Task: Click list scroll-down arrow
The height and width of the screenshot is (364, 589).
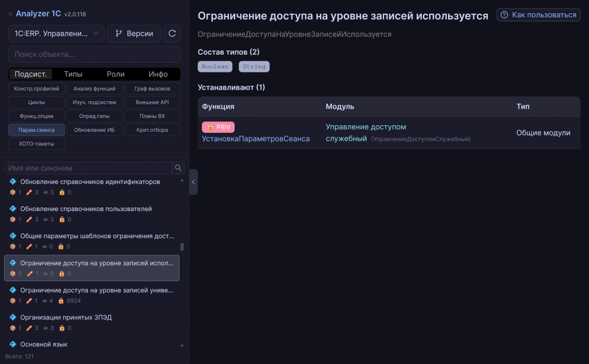Action: (182, 346)
